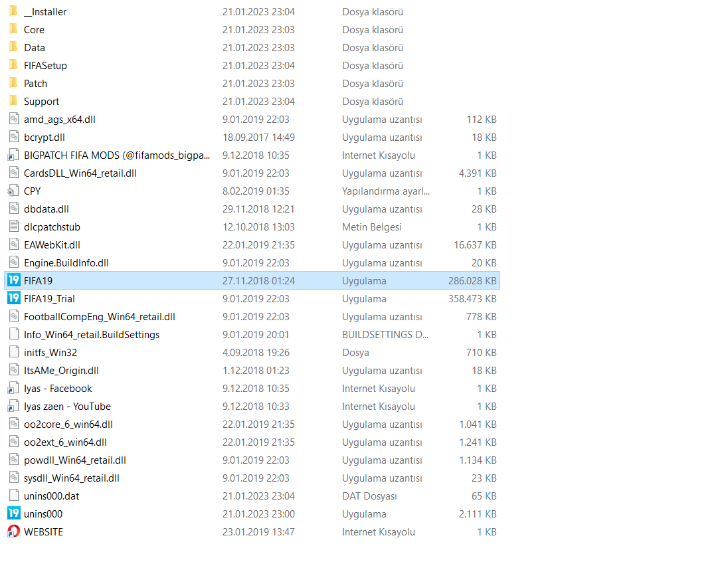Click the bcrypt.dll file name
Image resolution: width=728 pixels, height=564 pixels.
(x=45, y=137)
